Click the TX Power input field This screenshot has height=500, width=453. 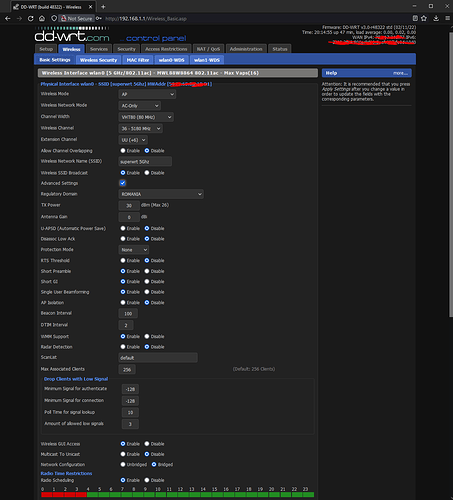pyautogui.click(x=129, y=205)
